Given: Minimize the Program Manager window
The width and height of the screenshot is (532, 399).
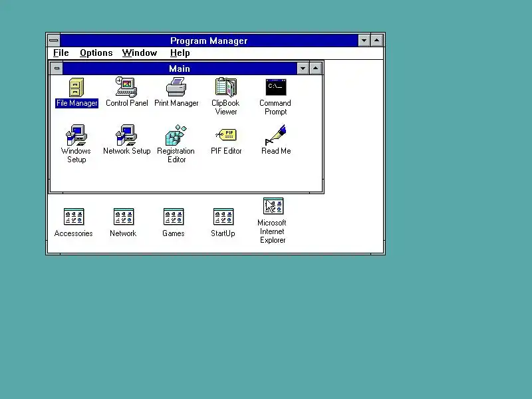Looking at the screenshot, I should click(x=364, y=41).
